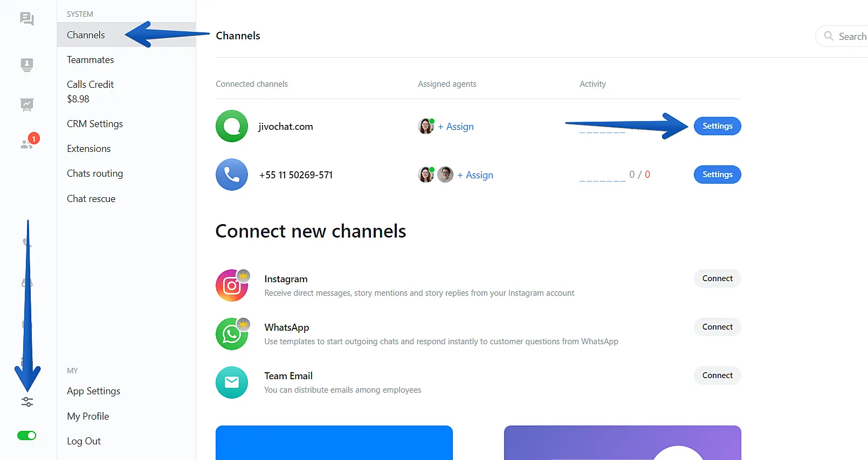
Task: Click the search magnifier icon
Action: (x=829, y=36)
